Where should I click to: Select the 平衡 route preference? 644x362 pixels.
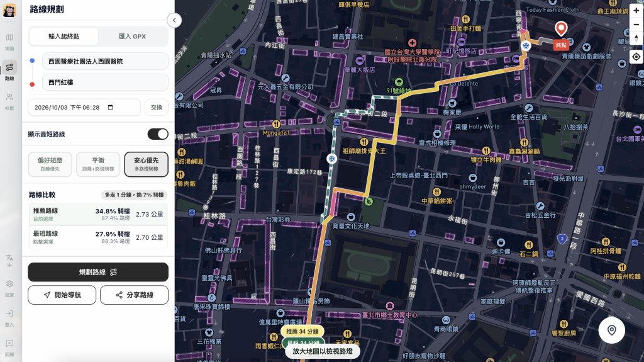(98, 164)
